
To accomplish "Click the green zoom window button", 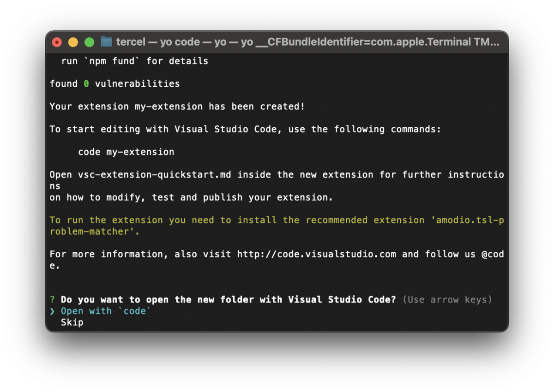I will [89, 42].
